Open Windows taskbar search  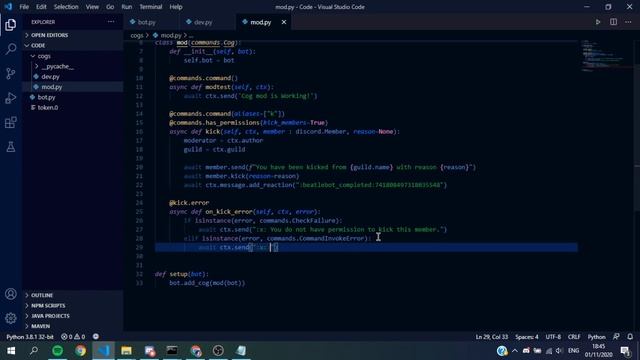[x=34, y=351]
